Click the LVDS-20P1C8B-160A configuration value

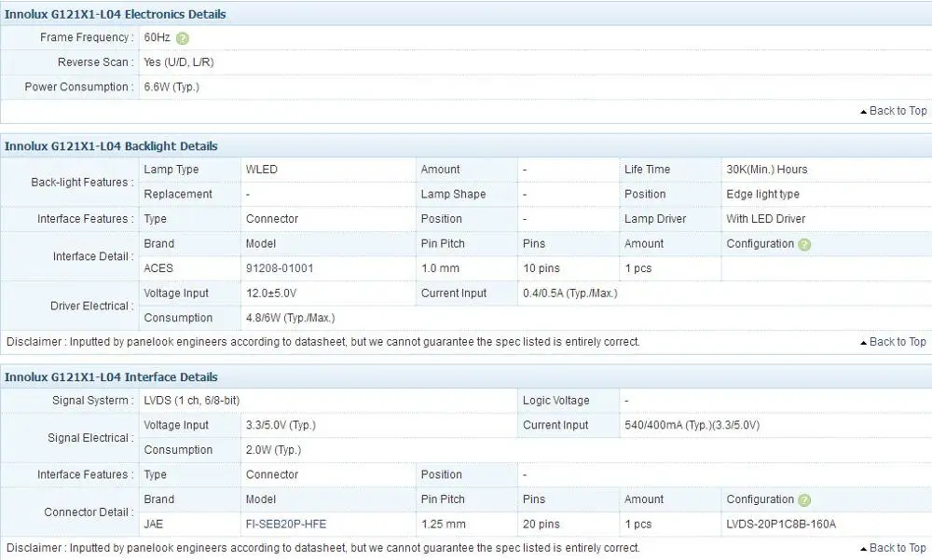781,525
